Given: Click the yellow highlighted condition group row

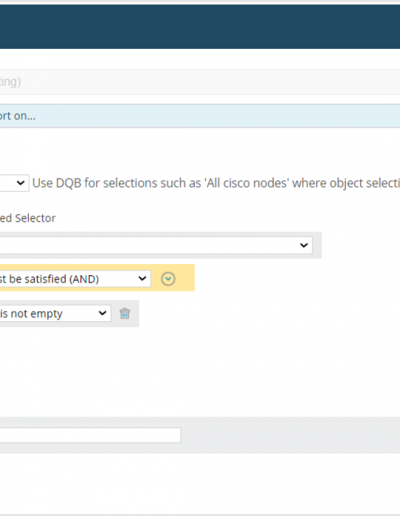Looking at the screenshot, I should pos(97,278).
